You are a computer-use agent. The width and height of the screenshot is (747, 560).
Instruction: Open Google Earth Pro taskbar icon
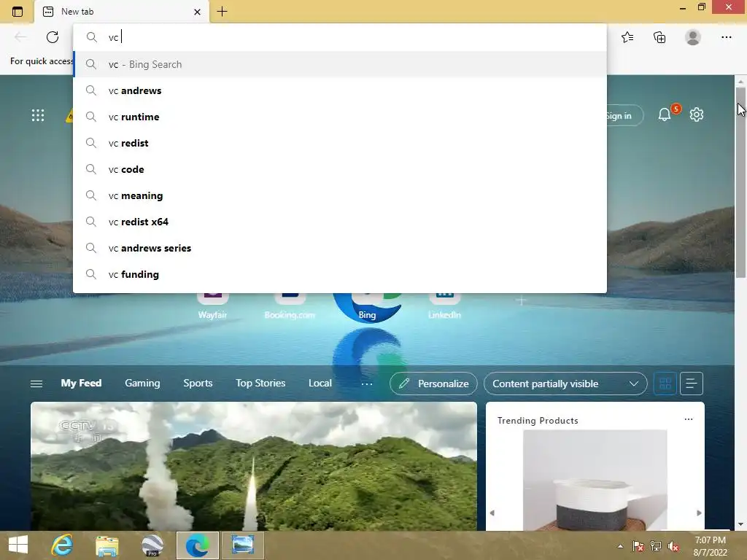point(152,545)
